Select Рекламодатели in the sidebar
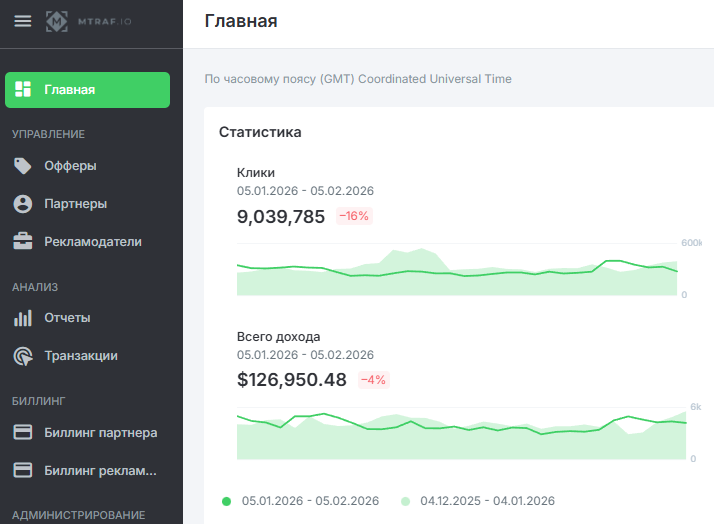Screen dimensions: 714x524 coord(93,242)
